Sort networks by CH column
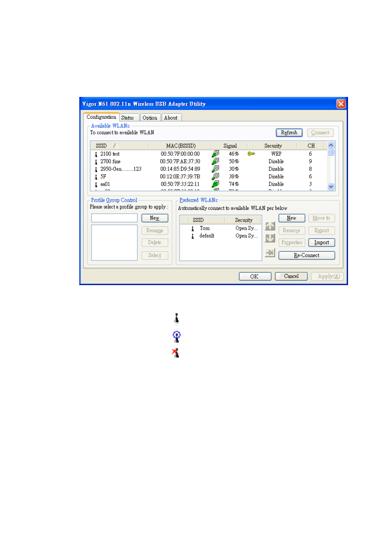 (x=311, y=146)
